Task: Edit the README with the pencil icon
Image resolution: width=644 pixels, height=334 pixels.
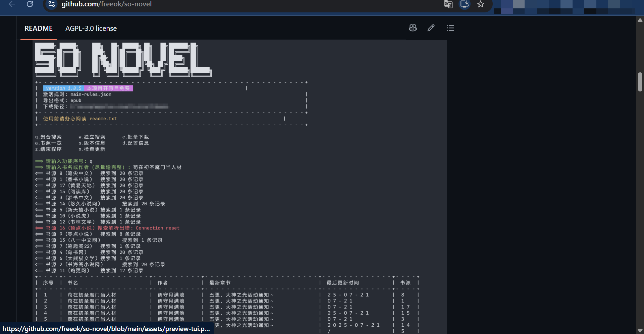Action: [x=431, y=28]
